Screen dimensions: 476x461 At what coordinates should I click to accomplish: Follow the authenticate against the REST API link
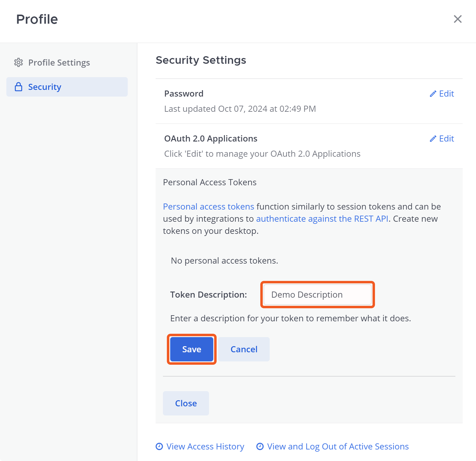coord(322,219)
